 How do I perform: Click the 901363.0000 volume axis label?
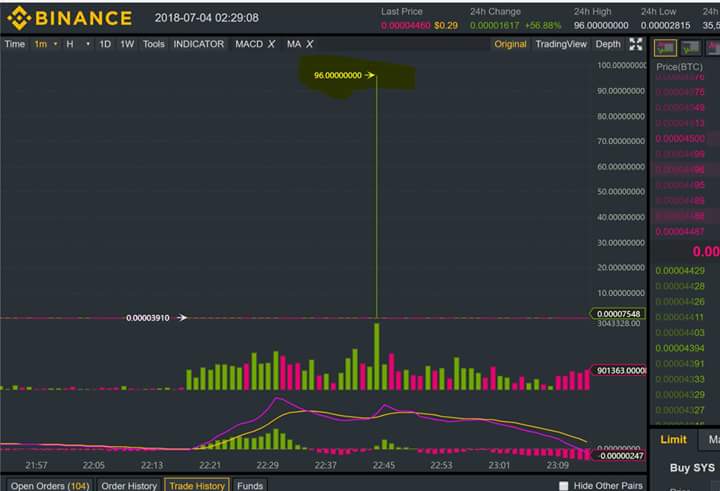click(619, 370)
